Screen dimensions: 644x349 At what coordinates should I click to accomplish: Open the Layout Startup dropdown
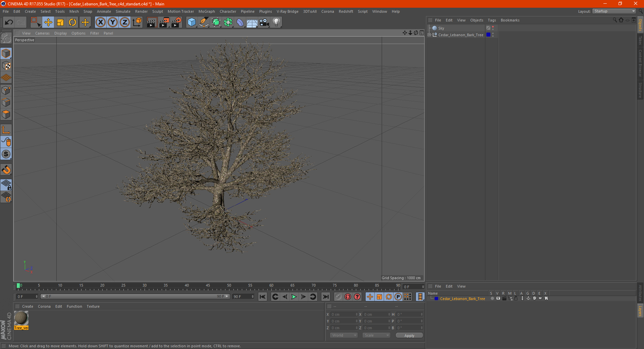click(x=614, y=11)
